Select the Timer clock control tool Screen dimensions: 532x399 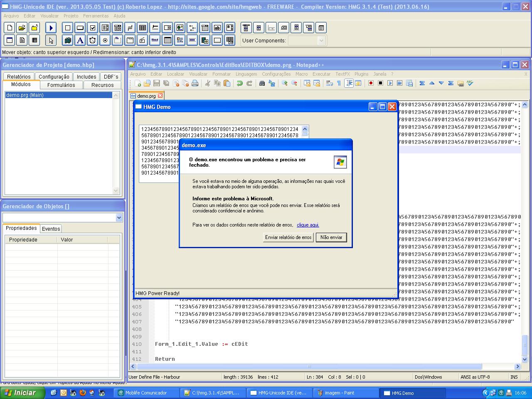pos(93,40)
